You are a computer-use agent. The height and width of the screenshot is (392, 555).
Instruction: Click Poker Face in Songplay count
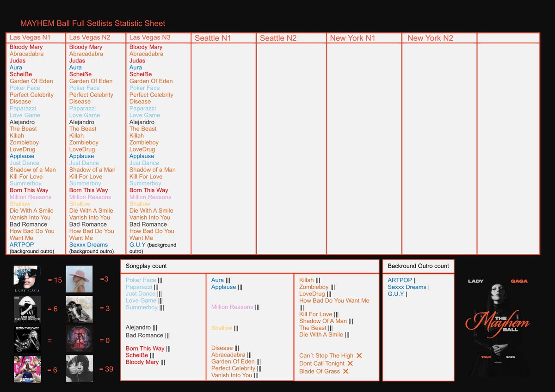[x=141, y=280]
